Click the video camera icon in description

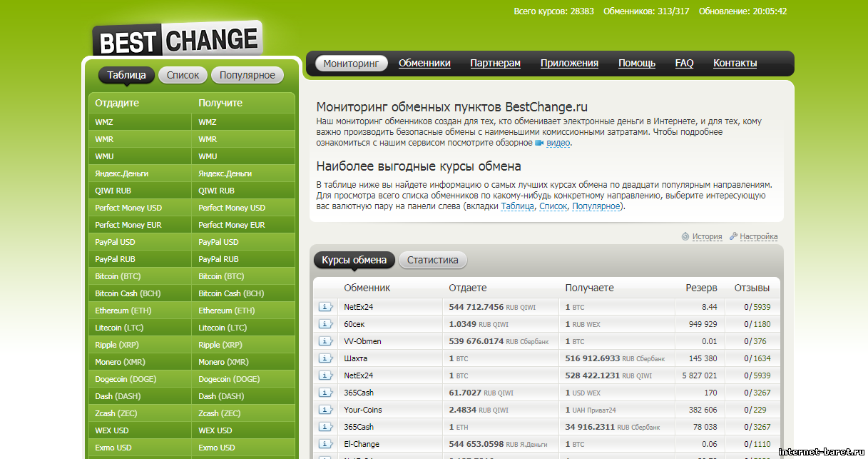click(539, 143)
